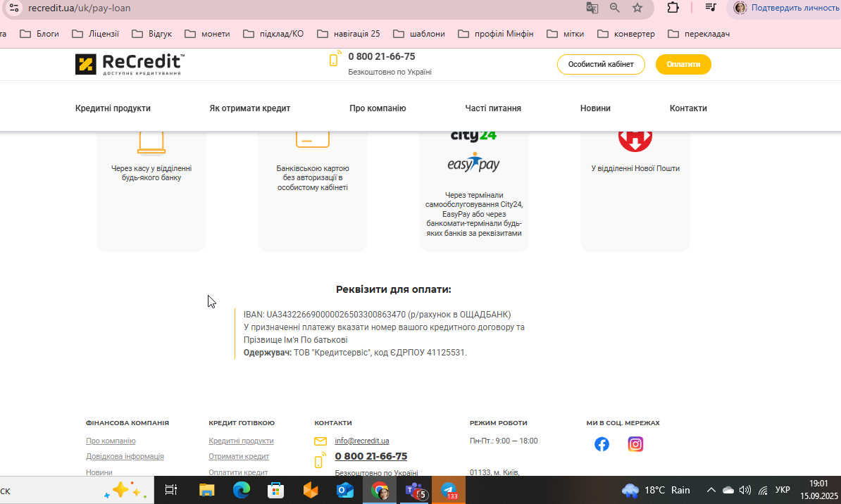The width and height of the screenshot is (841, 504).
Task: Open the Блоги bookmarks folder
Action: pyautogui.click(x=39, y=34)
